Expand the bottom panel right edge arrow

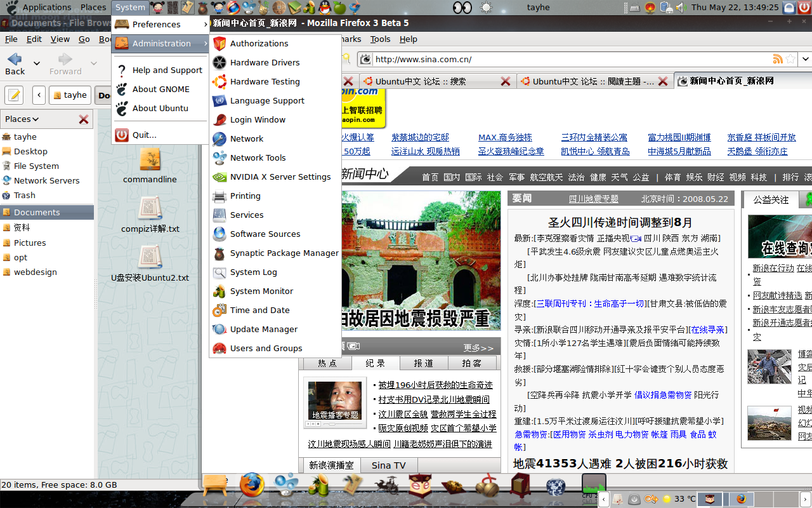[x=807, y=499]
